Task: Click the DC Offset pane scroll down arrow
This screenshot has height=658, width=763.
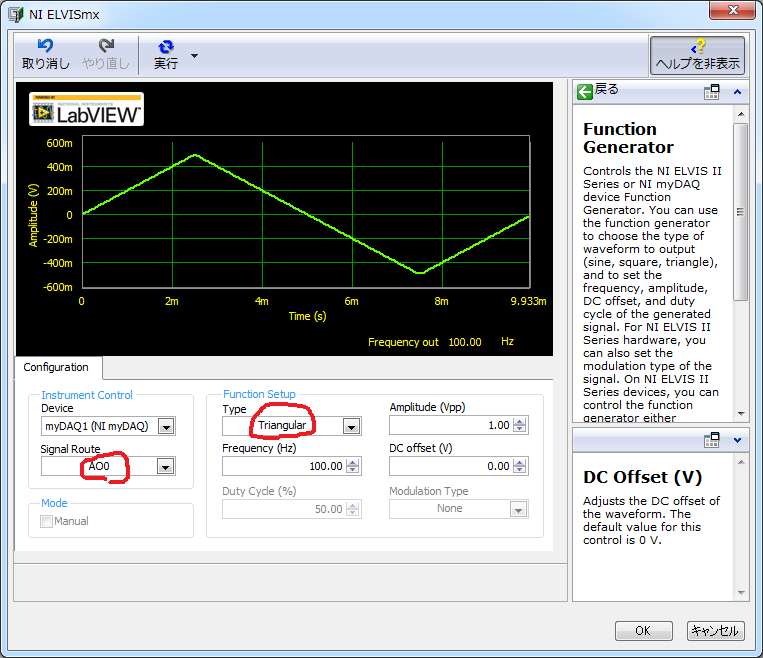Action: point(741,593)
